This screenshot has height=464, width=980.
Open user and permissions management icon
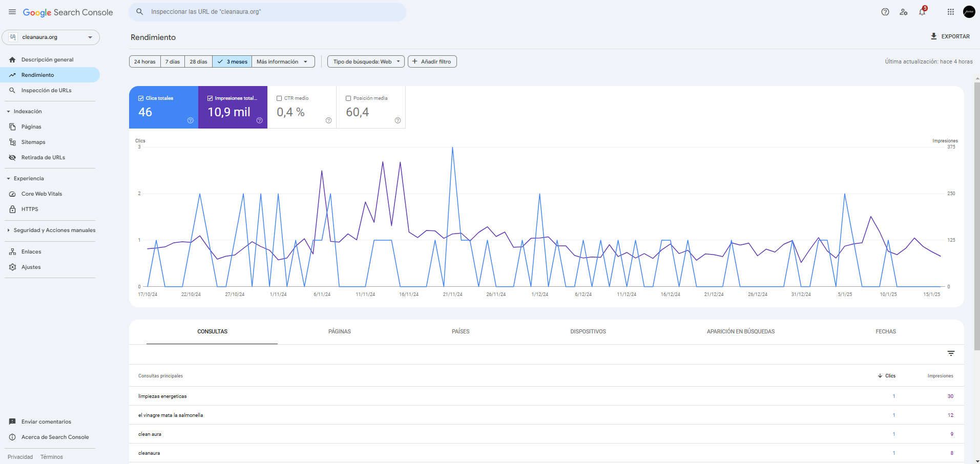tap(904, 12)
